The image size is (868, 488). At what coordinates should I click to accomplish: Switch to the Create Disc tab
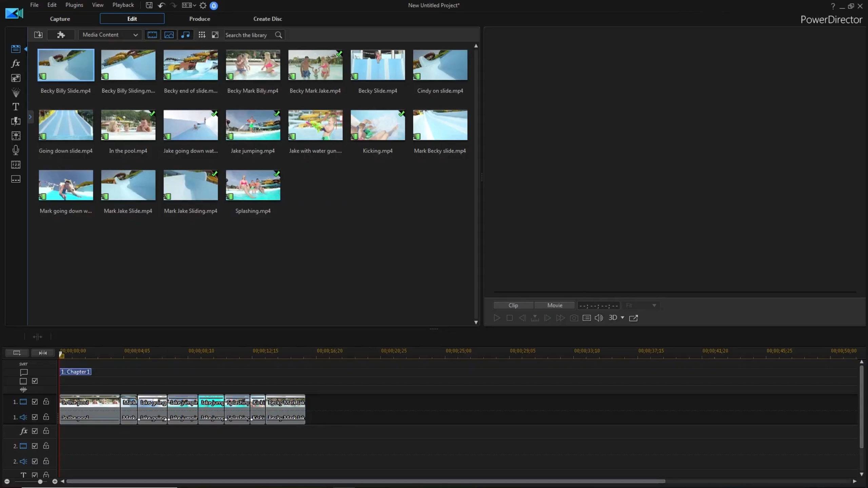pyautogui.click(x=268, y=19)
